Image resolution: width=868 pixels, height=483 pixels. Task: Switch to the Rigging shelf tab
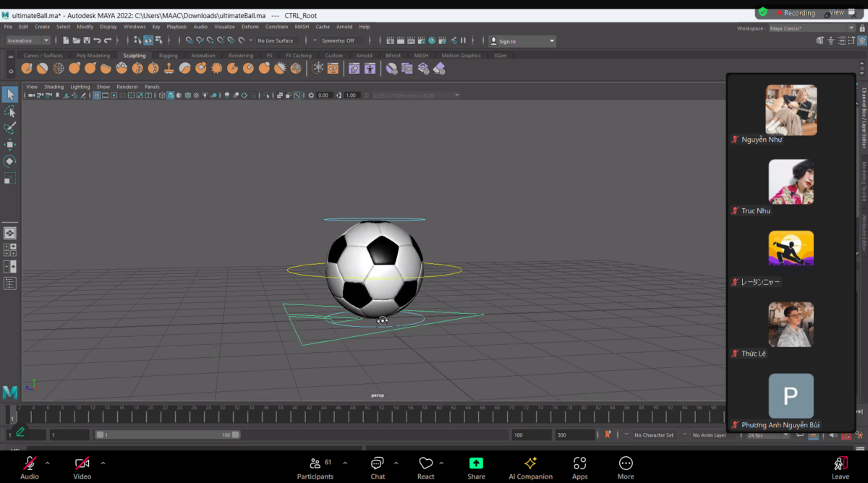(x=169, y=56)
